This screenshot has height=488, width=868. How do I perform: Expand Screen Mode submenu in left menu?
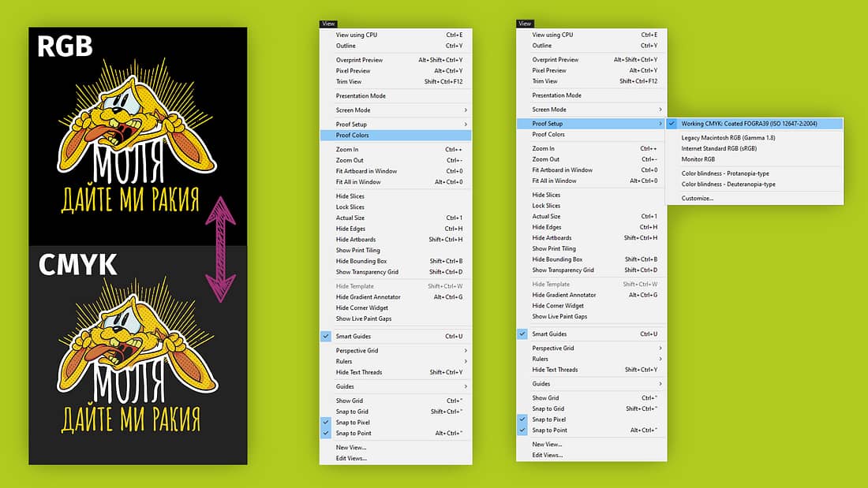click(466, 110)
